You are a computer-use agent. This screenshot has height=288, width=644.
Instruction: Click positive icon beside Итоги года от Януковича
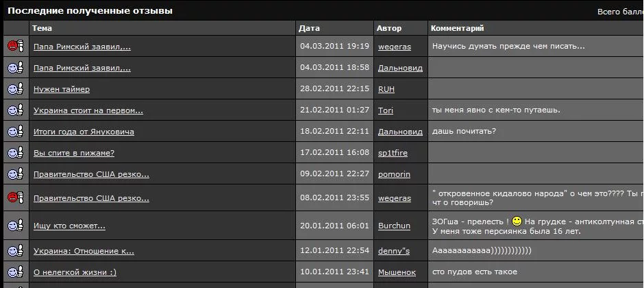(15, 131)
